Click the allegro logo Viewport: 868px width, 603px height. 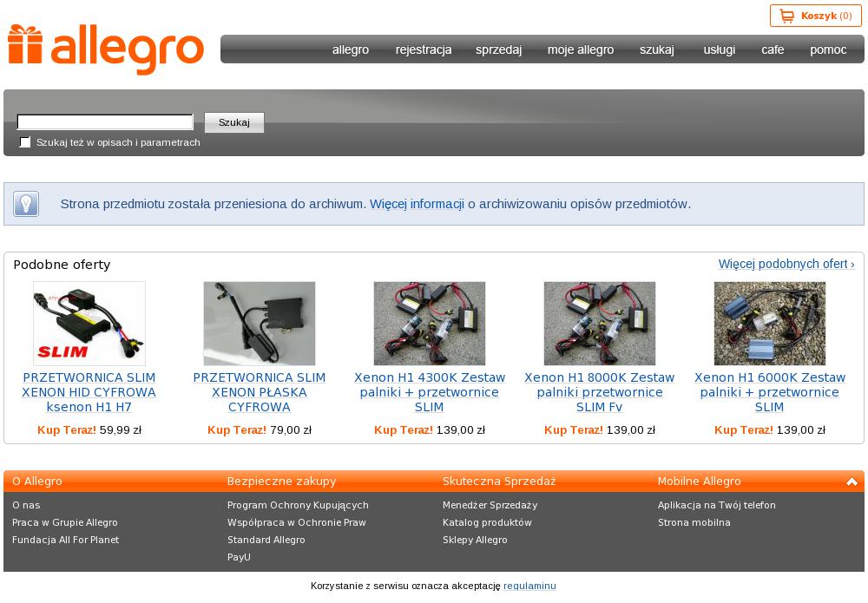click(x=106, y=49)
